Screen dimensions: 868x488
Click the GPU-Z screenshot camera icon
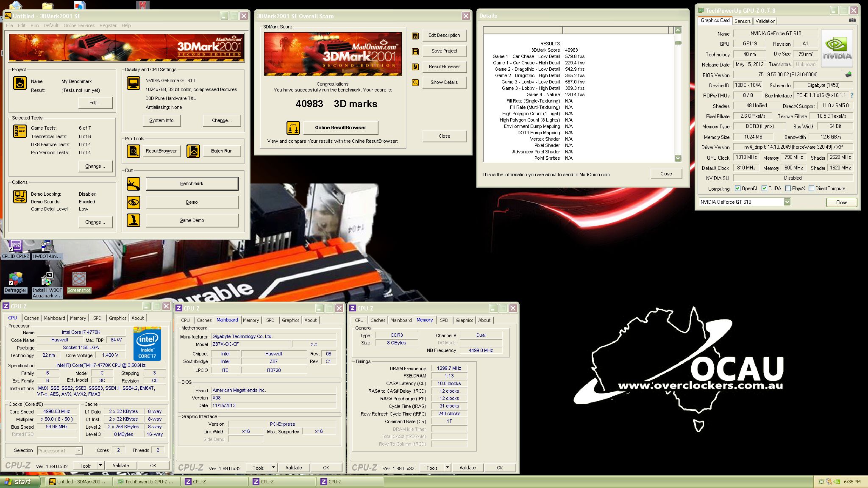pyautogui.click(x=852, y=20)
